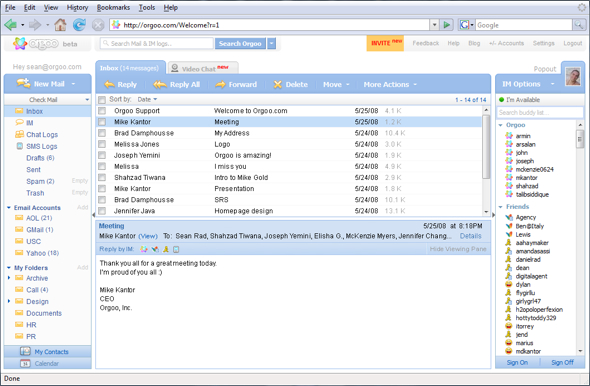This screenshot has width=590, height=386.
Task: Click the Forward arrow icon in mail toolbar
Action: [x=220, y=85]
